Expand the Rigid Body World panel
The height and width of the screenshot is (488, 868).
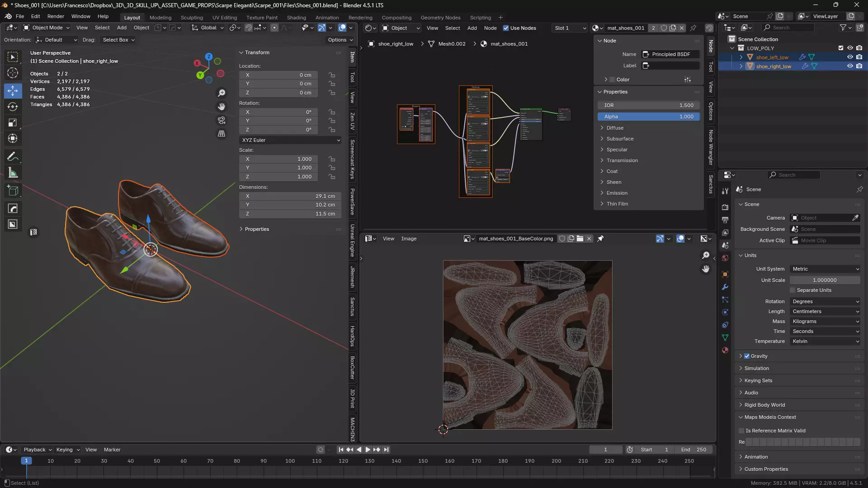point(764,405)
